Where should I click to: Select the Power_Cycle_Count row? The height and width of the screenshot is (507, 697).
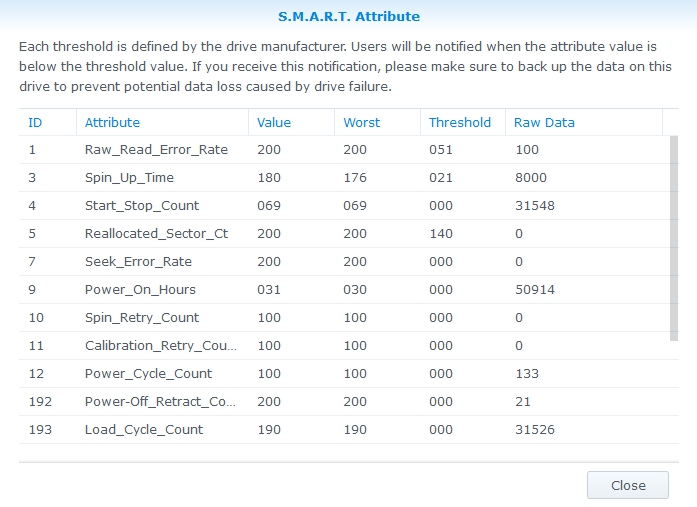(x=148, y=374)
